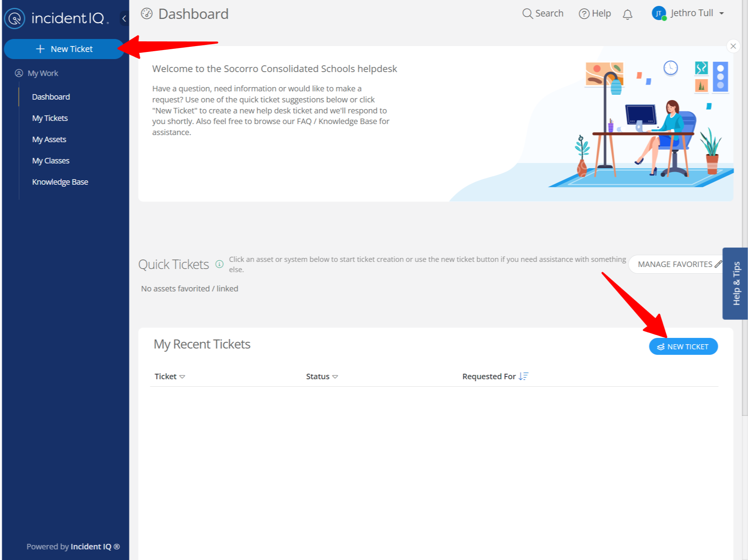View notifications bell
The image size is (748, 560).
point(627,14)
